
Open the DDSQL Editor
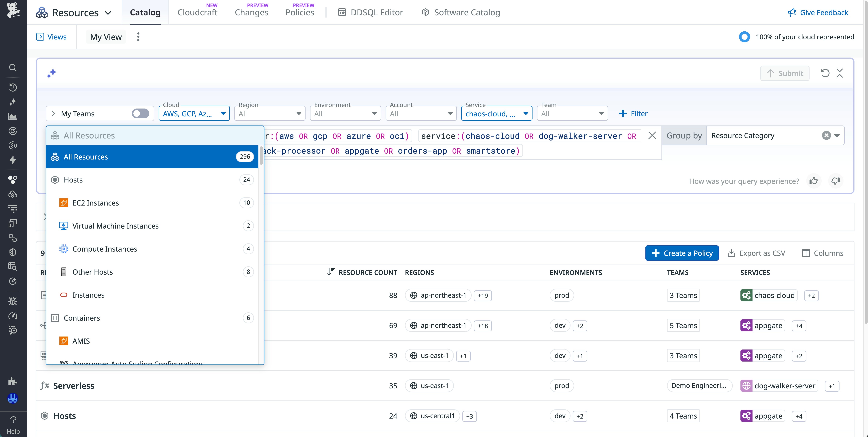pyautogui.click(x=370, y=12)
